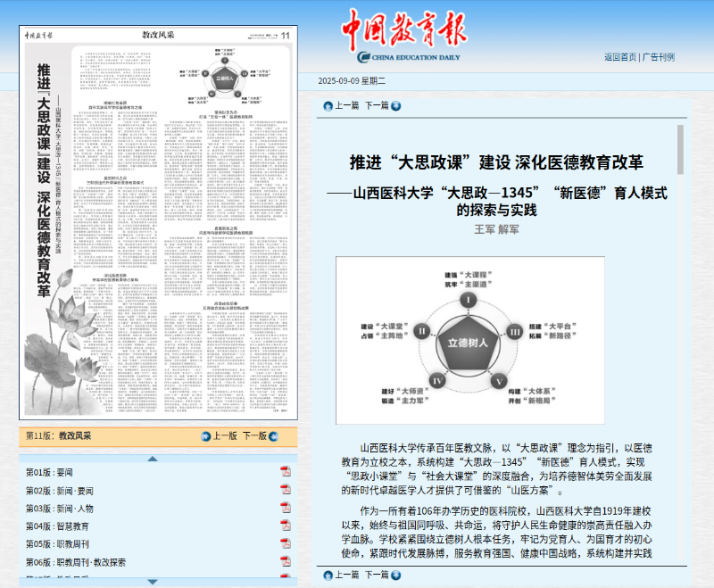Click bottom 下一篇 next article link
Screen dimensions: 714x588
[x=377, y=576]
